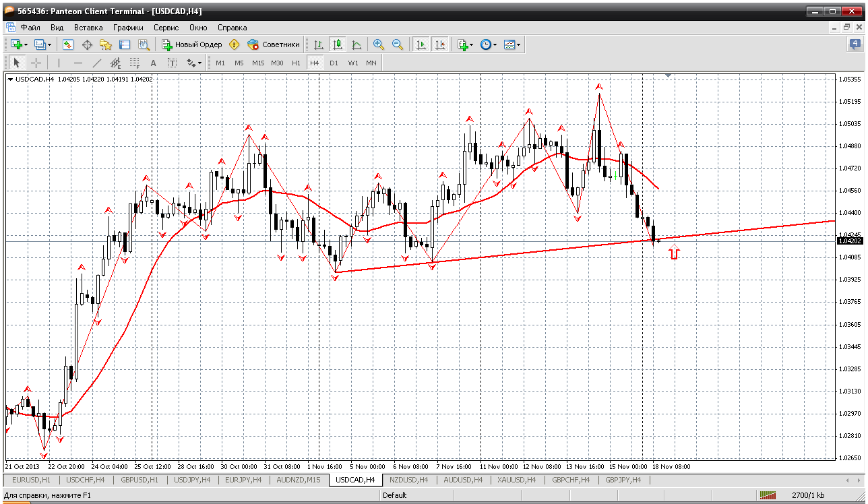Switch to the USDJPY,H4 chart tab
Viewport: 868px width, 504px height.
(x=193, y=480)
